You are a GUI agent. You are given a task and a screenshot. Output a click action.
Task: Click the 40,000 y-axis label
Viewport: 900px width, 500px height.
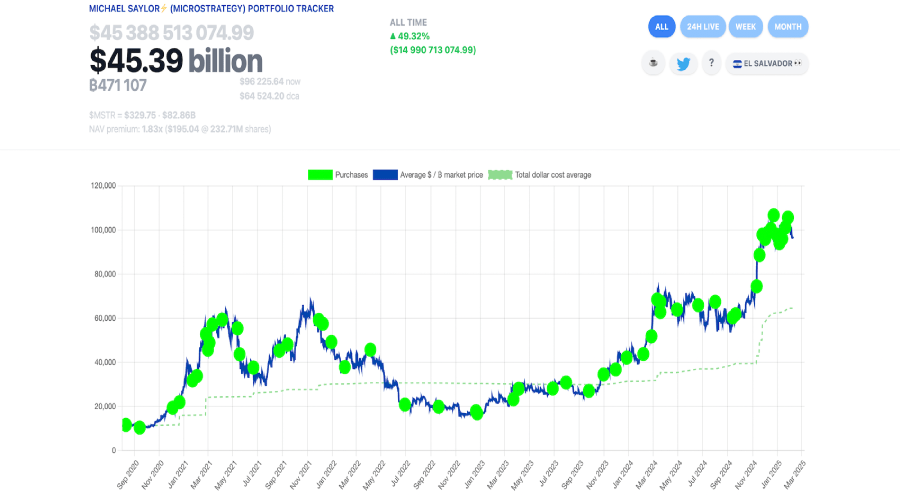(x=105, y=362)
